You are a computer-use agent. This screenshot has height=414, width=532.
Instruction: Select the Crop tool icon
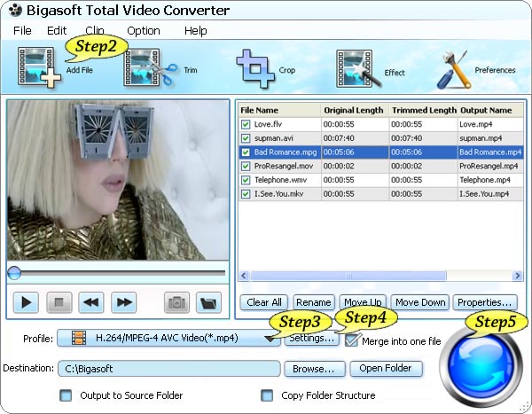(254, 69)
